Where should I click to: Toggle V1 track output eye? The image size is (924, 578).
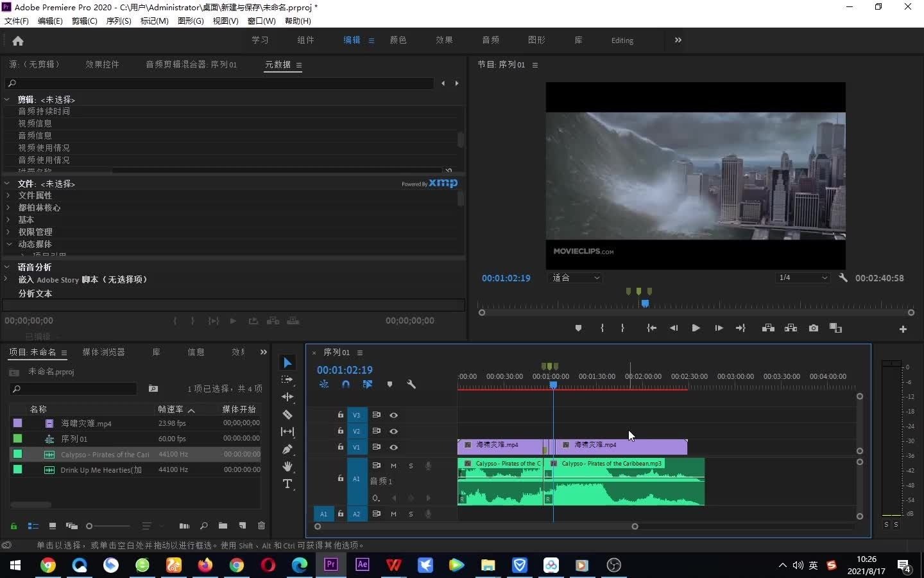pyautogui.click(x=393, y=447)
